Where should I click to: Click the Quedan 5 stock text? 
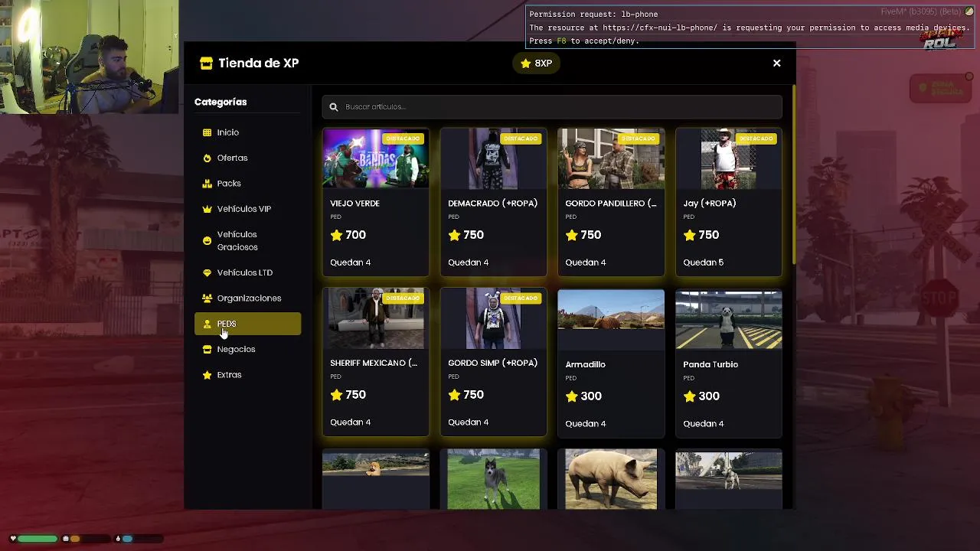703,262
